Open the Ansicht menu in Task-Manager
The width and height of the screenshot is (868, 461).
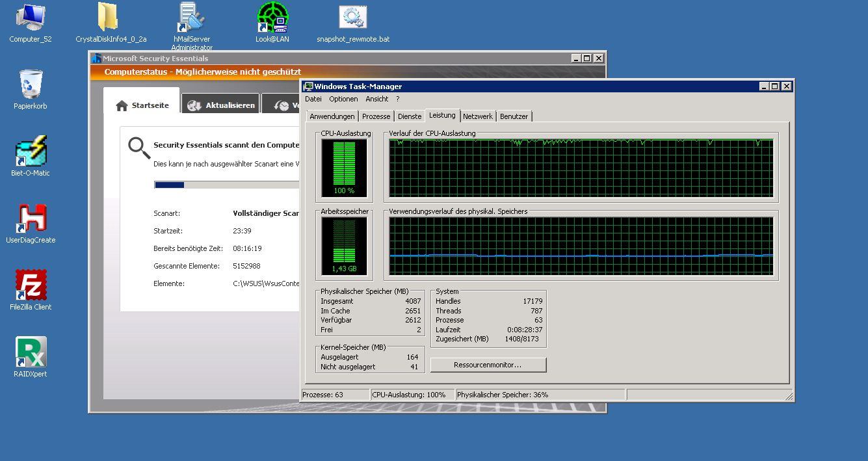point(377,99)
